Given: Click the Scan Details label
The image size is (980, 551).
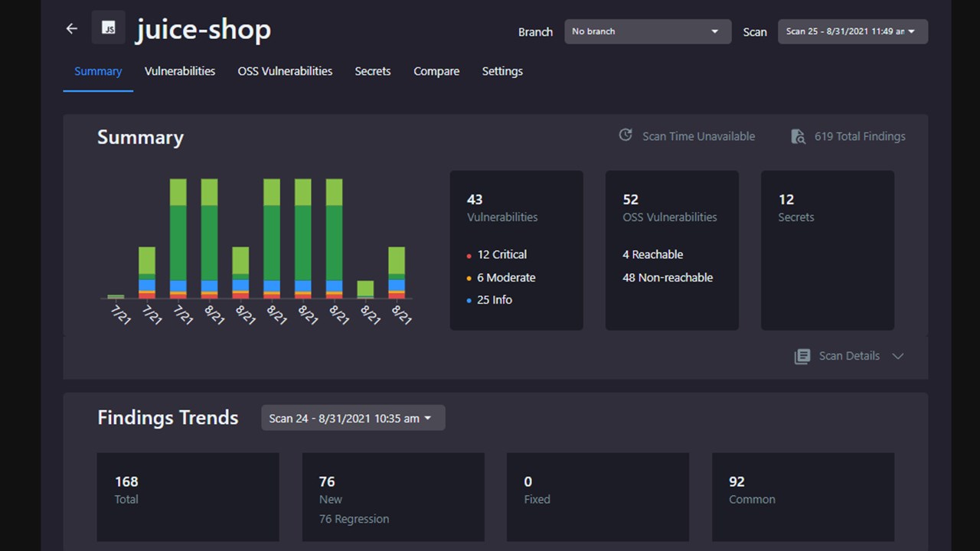Looking at the screenshot, I should (x=849, y=356).
